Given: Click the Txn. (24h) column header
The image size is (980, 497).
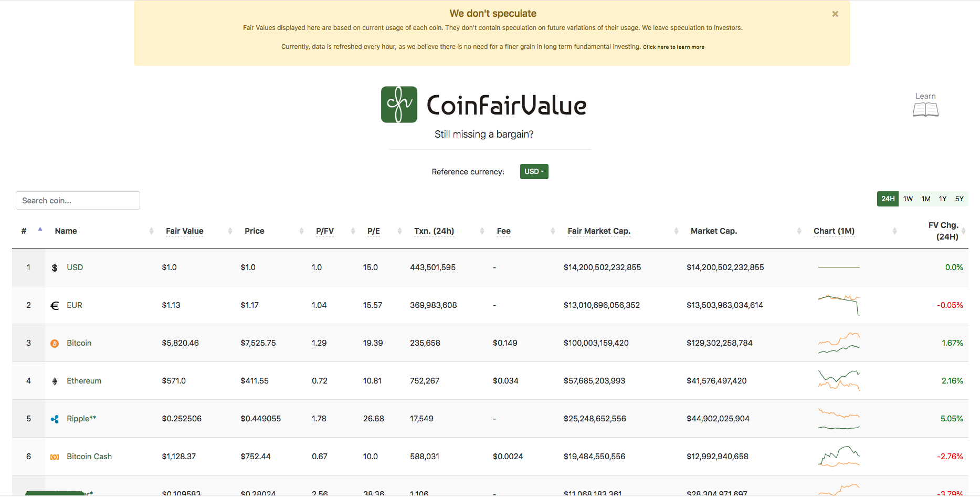Looking at the screenshot, I should (434, 231).
